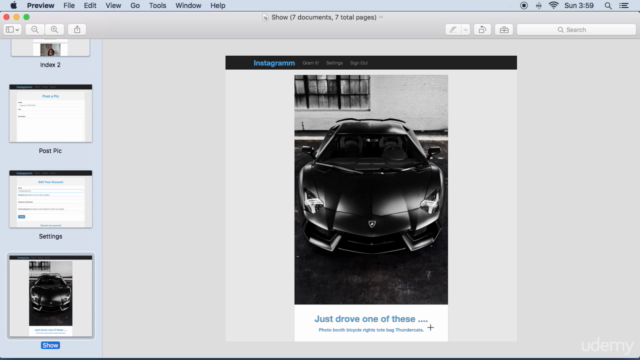Select the Highlight pen tool
The image size is (640, 360).
click(453, 29)
